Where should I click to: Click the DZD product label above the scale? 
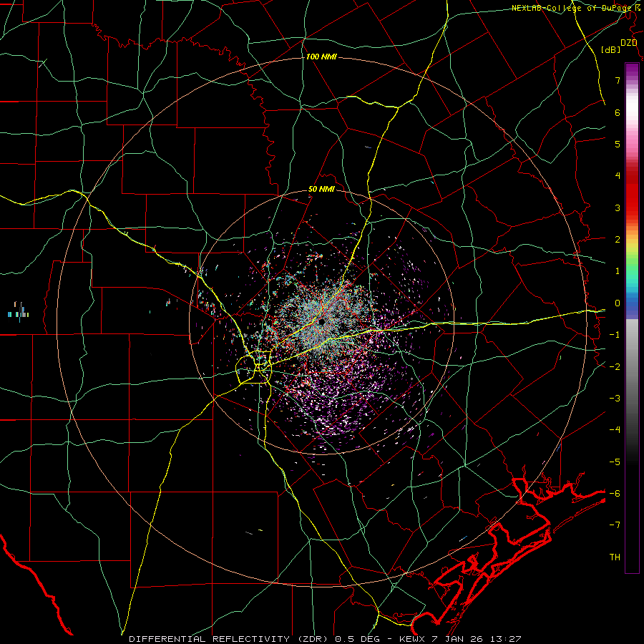point(628,43)
